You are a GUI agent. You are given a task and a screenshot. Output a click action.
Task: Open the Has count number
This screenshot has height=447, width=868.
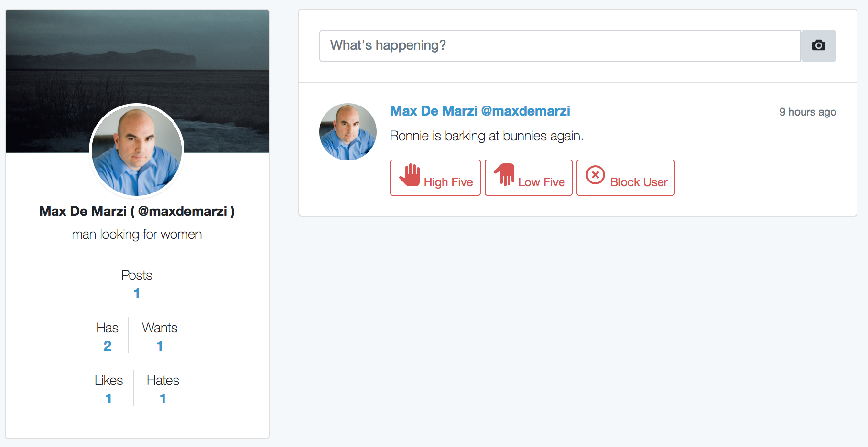click(108, 346)
